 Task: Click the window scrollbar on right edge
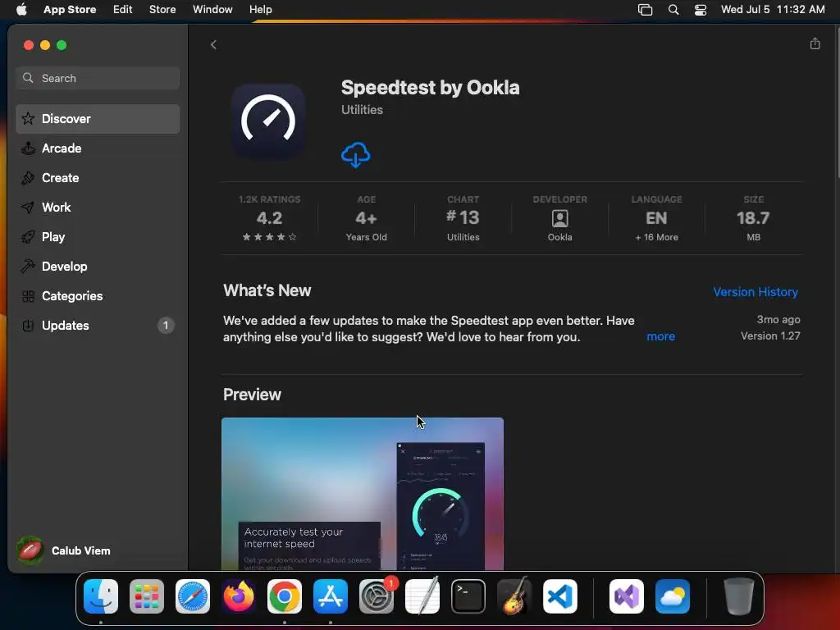click(837, 102)
